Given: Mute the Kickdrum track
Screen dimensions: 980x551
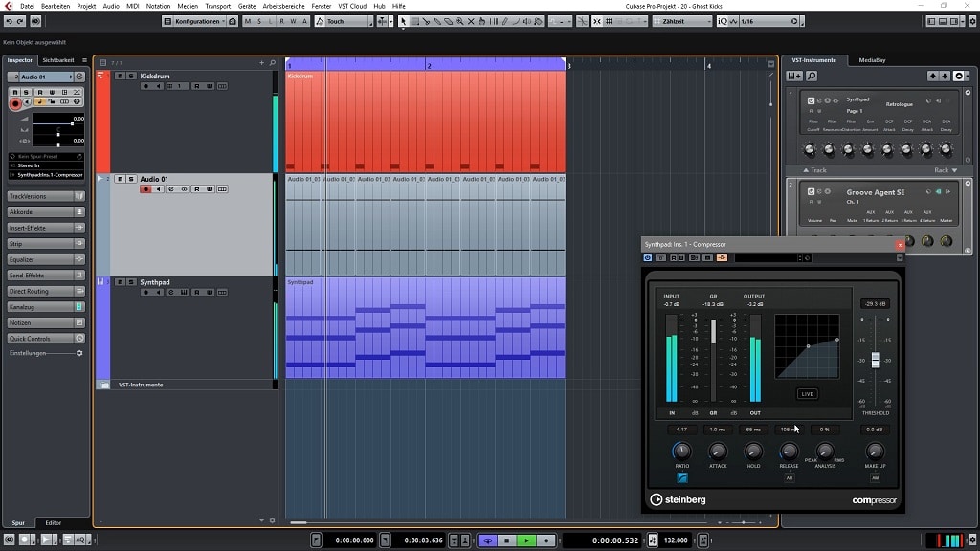Looking at the screenshot, I should point(120,77).
